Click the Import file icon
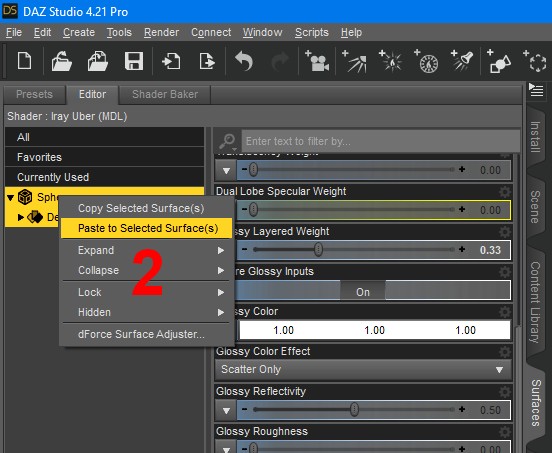This screenshot has width=552, height=453. pos(171,62)
